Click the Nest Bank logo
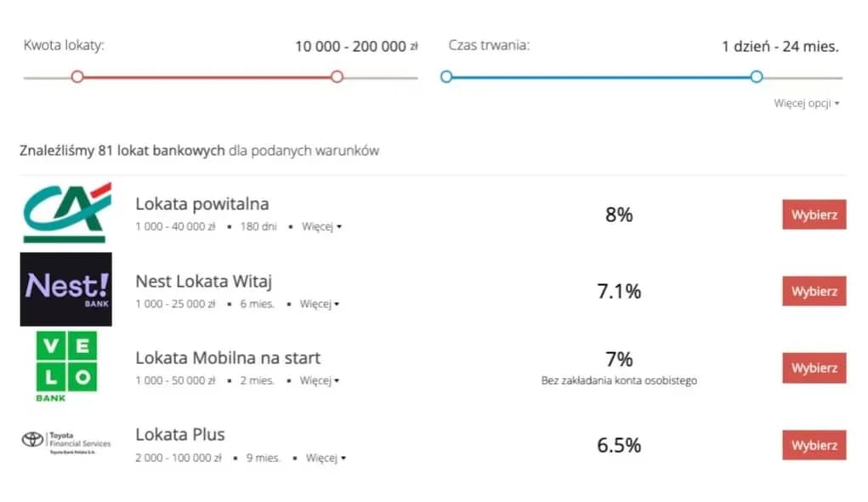The width and height of the screenshot is (868, 502). (x=66, y=288)
